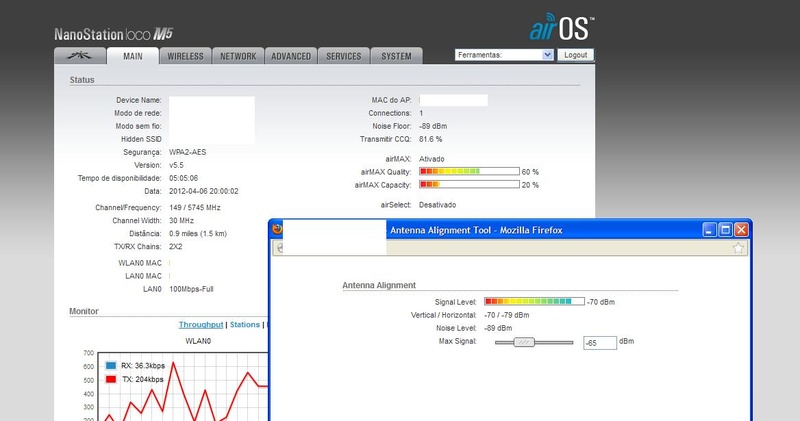Select the frequency value 149 / 5745 MHz

click(x=195, y=208)
